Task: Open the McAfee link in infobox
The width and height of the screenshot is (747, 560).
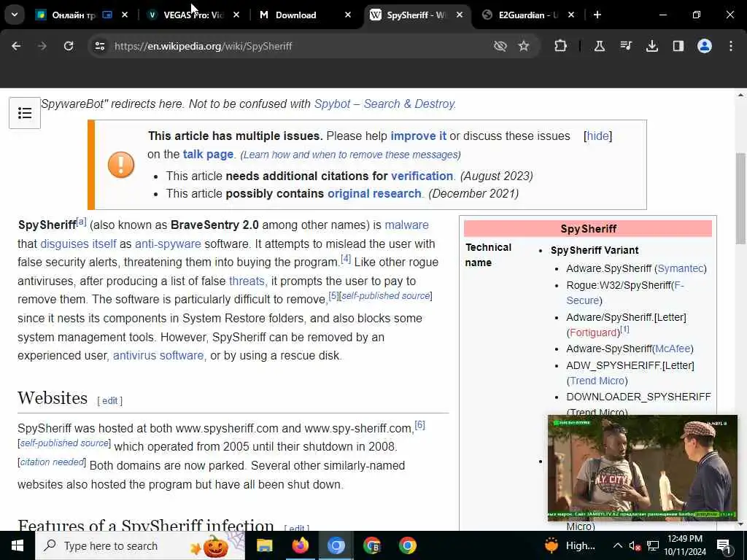Action: pos(673,349)
